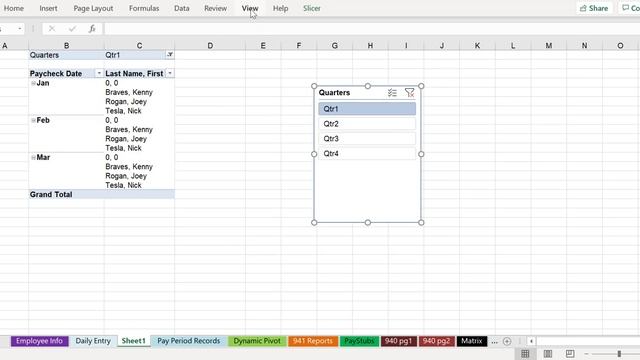
Task: Toggle multi-select in Quarters slicer
Action: coord(392,93)
